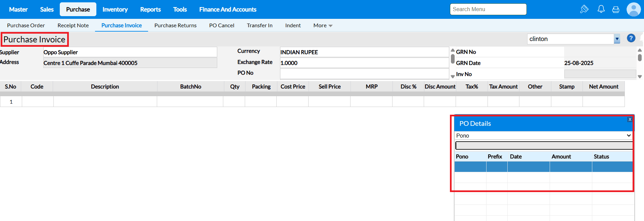Open the theme paintbrush icon
The height and width of the screenshot is (221, 644).
pos(584,9)
